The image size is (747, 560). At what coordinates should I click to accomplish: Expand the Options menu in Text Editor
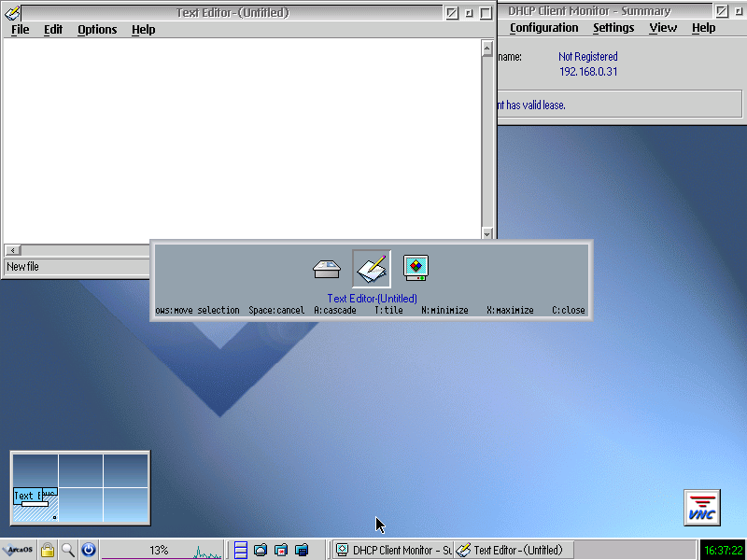pos(97,30)
